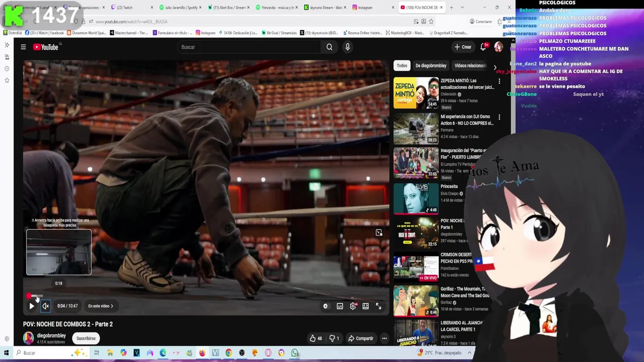This screenshot has height=362, width=644.
Task: Share the video with Compartir
Action: tap(361, 338)
